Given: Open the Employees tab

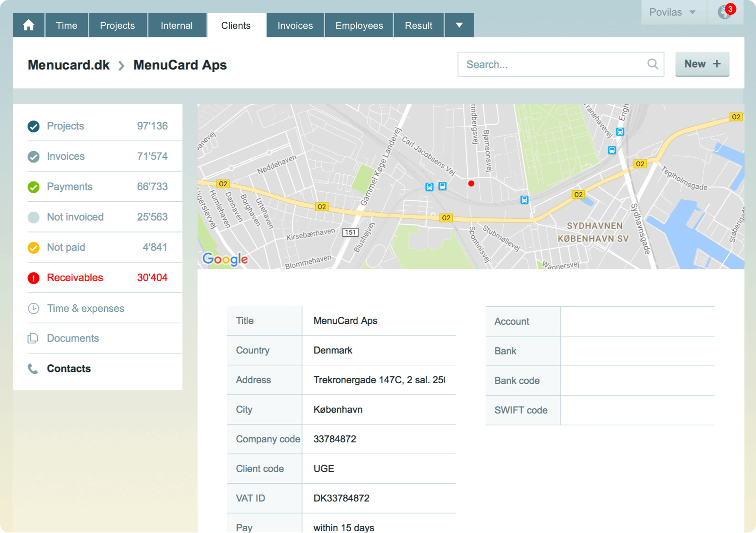Looking at the screenshot, I should [359, 26].
